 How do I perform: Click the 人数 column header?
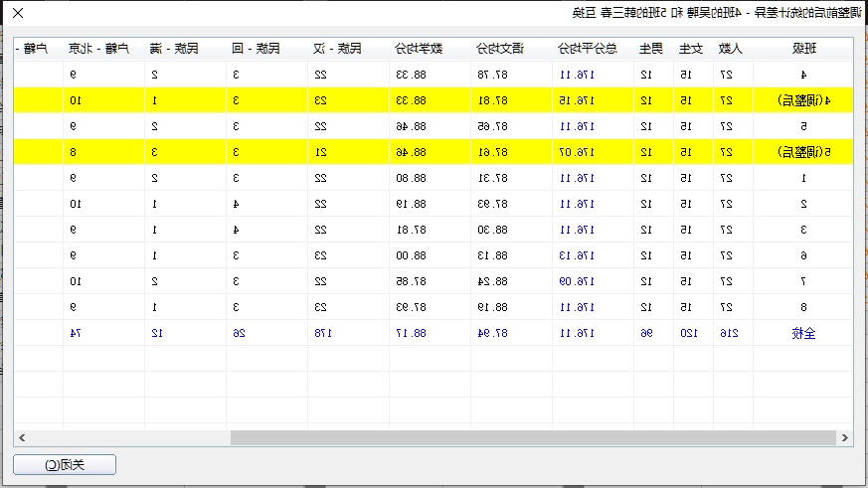[x=733, y=49]
